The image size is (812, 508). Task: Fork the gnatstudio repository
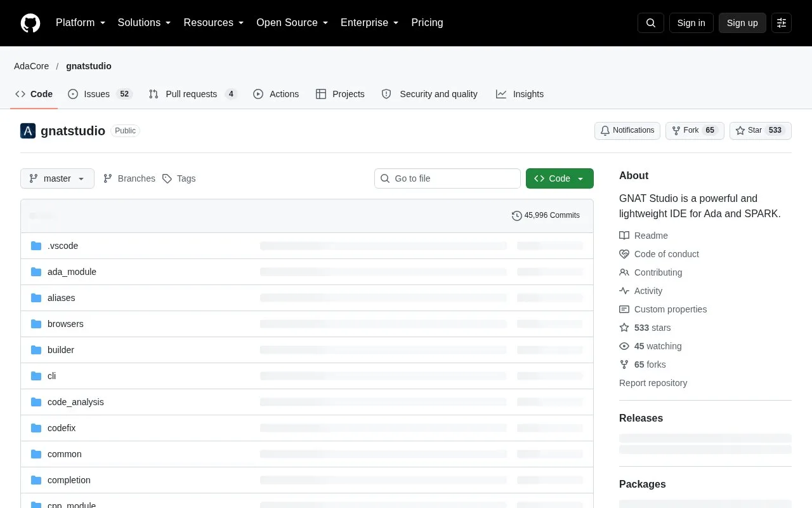click(x=695, y=130)
